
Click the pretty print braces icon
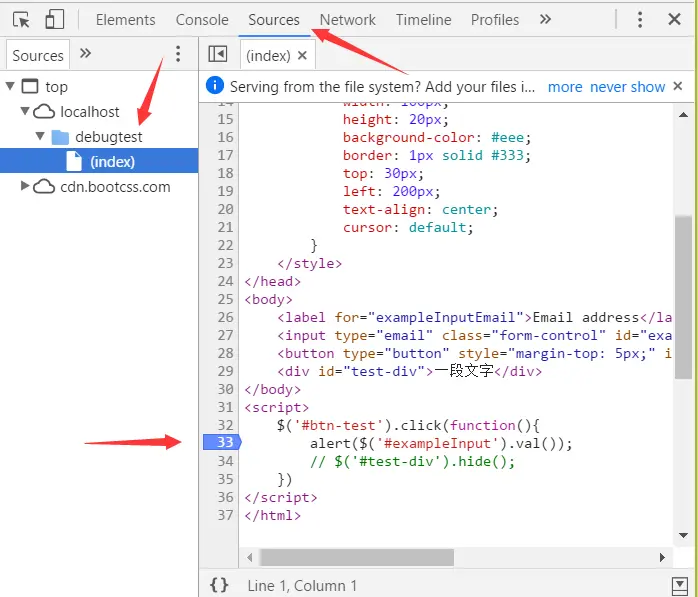219,585
